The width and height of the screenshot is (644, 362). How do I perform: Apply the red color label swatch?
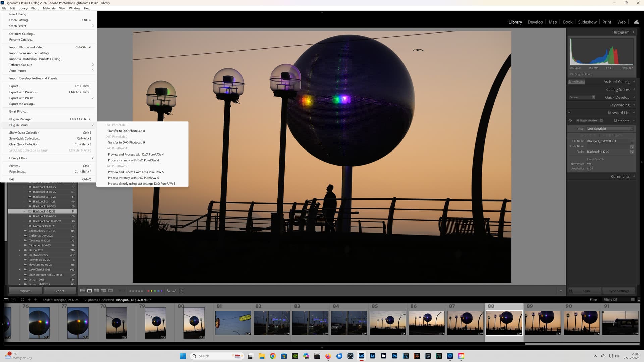click(x=148, y=291)
